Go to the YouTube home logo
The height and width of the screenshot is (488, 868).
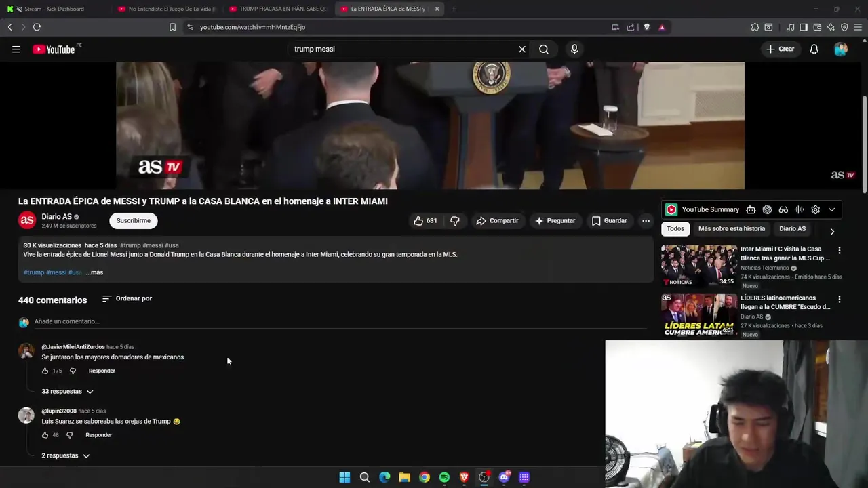tap(54, 49)
